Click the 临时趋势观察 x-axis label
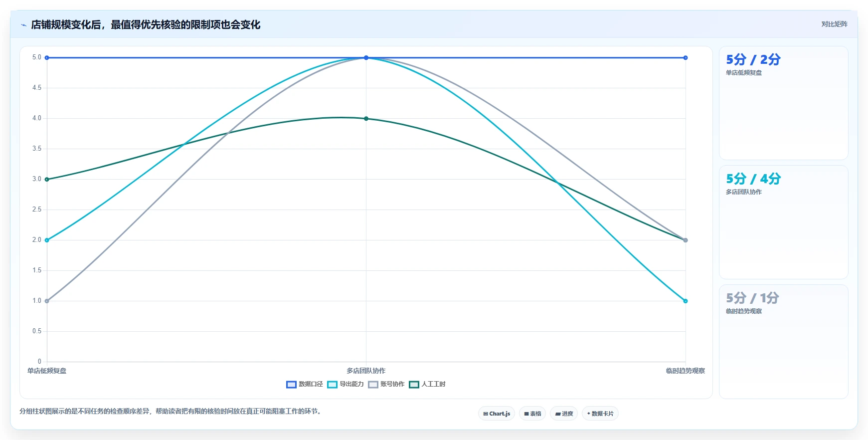Image resolution: width=868 pixels, height=440 pixels. tap(686, 371)
